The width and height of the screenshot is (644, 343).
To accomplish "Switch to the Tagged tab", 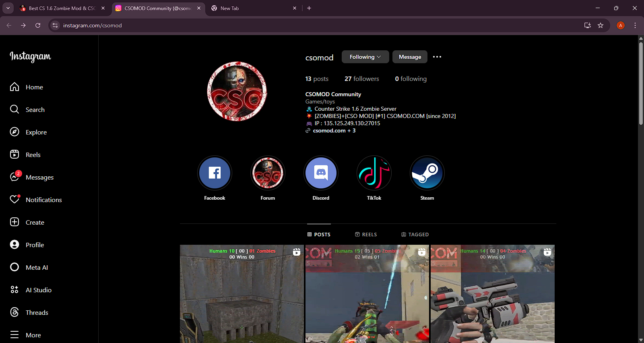I will (415, 234).
